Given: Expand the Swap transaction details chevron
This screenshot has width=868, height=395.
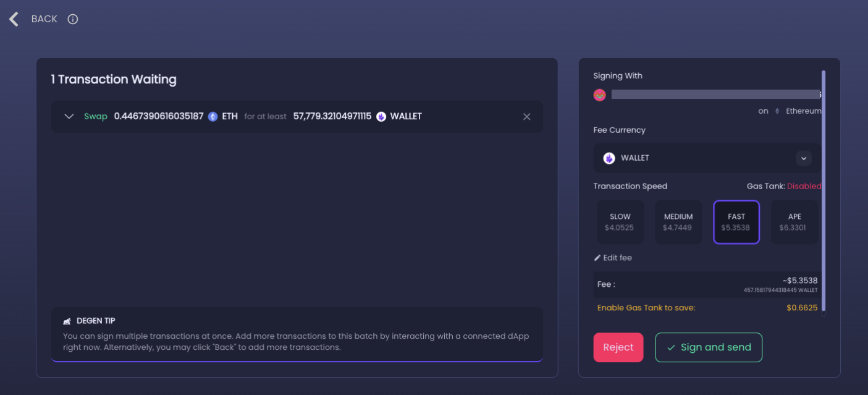Looking at the screenshot, I should [x=69, y=116].
